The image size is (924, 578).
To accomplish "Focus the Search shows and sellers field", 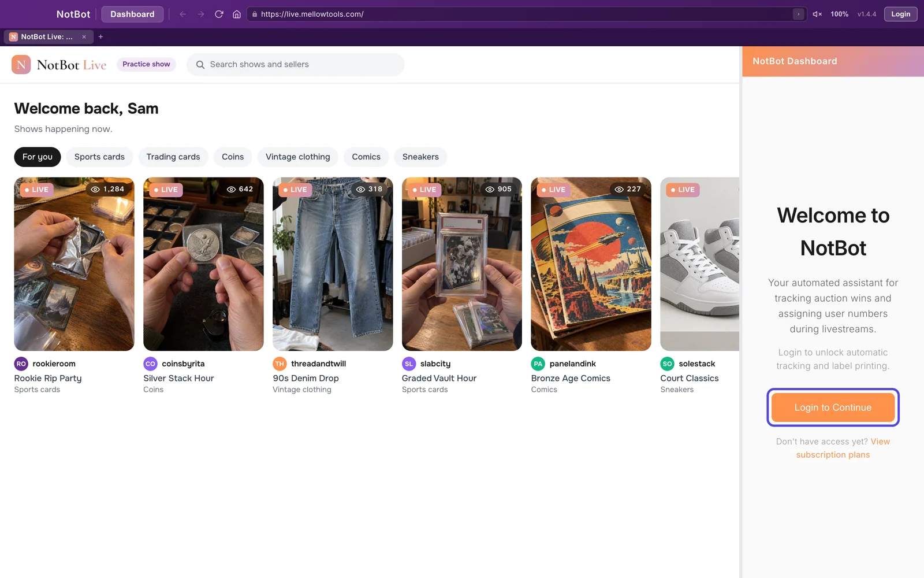I will tap(296, 65).
